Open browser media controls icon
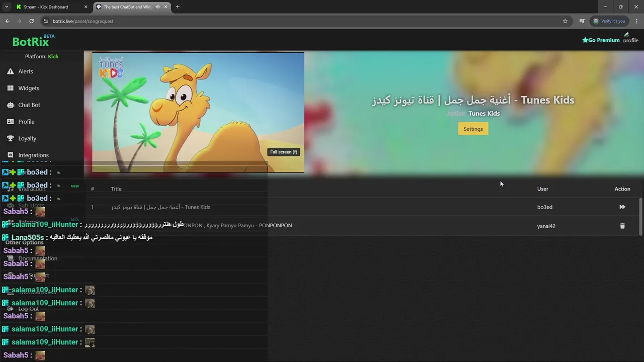This screenshot has height=362, width=644. [x=582, y=21]
